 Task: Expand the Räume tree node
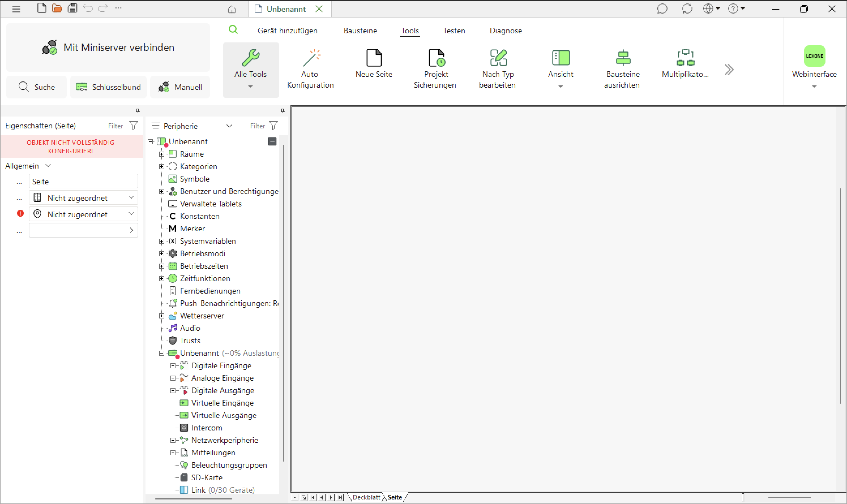[162, 154]
